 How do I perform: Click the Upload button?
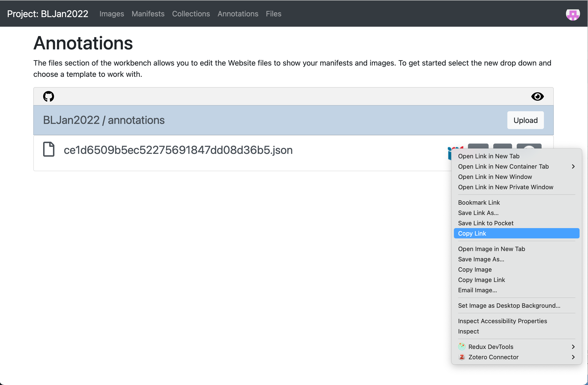pos(525,120)
